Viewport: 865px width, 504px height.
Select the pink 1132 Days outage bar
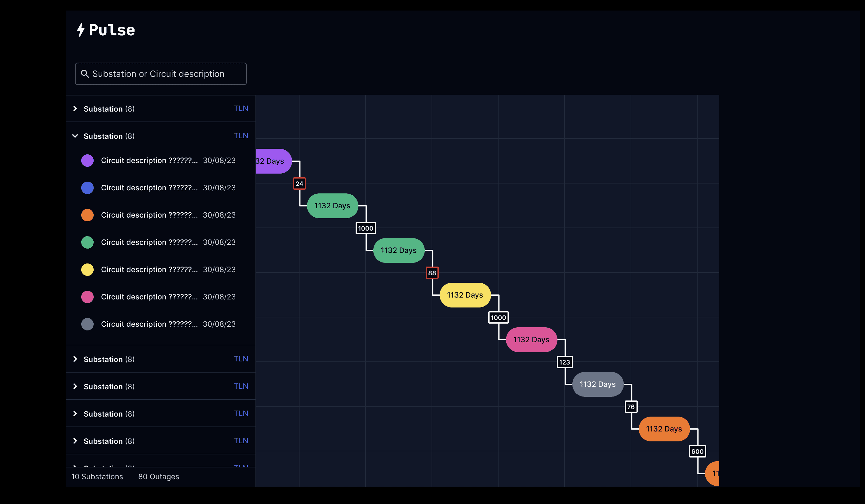click(531, 340)
